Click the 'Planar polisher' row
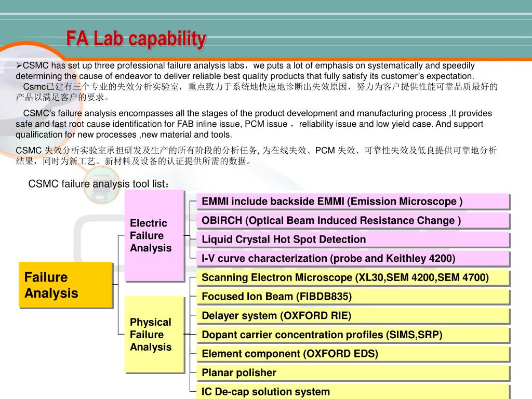Image resolution: width=532 pixels, height=399 pixels. tap(353, 373)
